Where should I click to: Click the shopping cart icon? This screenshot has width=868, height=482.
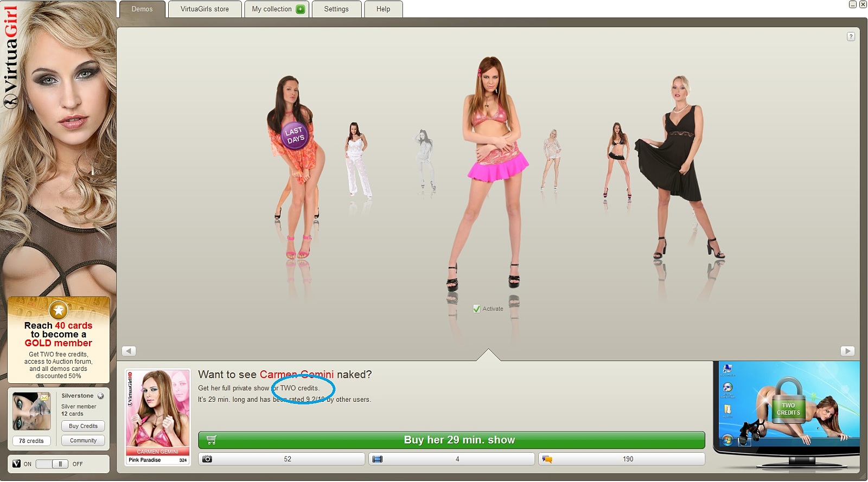[x=212, y=440]
